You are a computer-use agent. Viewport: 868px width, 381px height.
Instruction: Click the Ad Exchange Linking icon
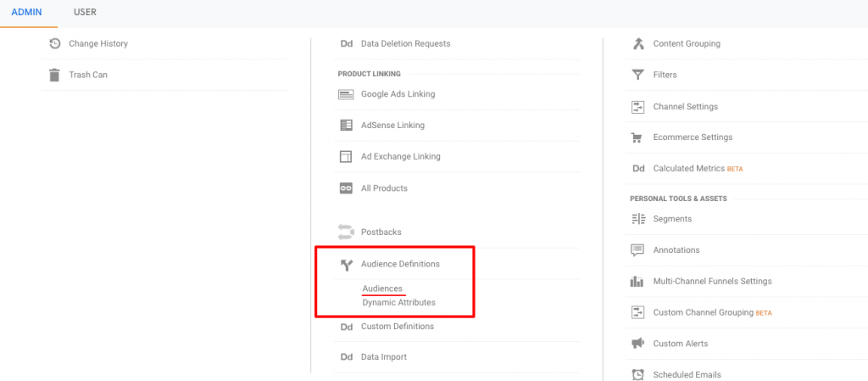pos(346,157)
